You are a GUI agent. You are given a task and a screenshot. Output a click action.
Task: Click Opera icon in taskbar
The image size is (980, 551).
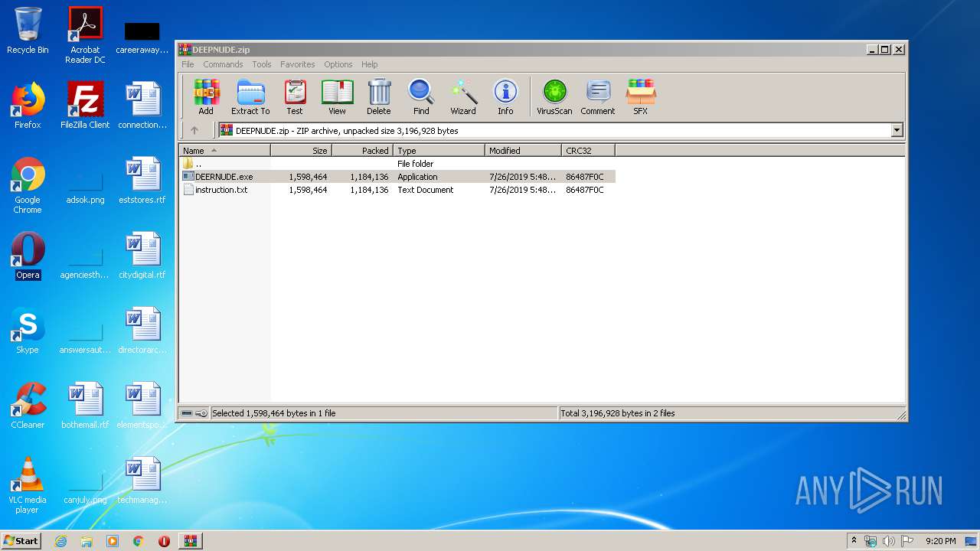[x=164, y=541]
